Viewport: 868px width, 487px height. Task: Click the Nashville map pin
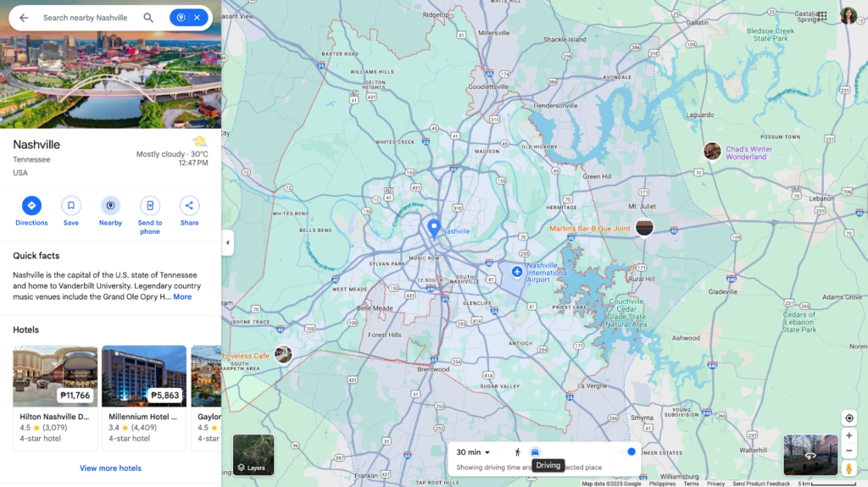pyautogui.click(x=434, y=228)
